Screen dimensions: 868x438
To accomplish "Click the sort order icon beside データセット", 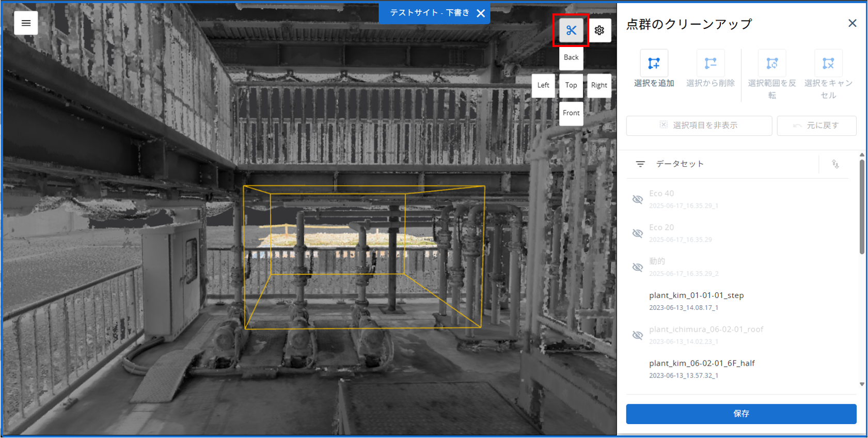I will (835, 164).
